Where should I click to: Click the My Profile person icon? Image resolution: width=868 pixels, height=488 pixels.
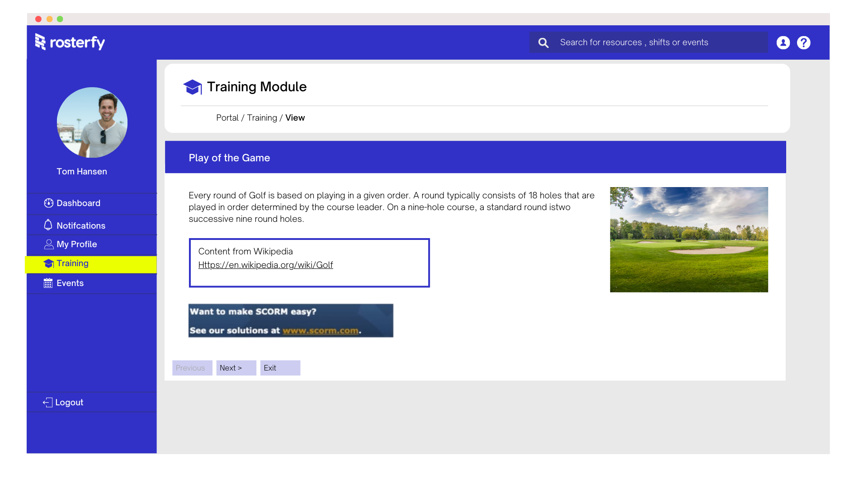pos(49,244)
